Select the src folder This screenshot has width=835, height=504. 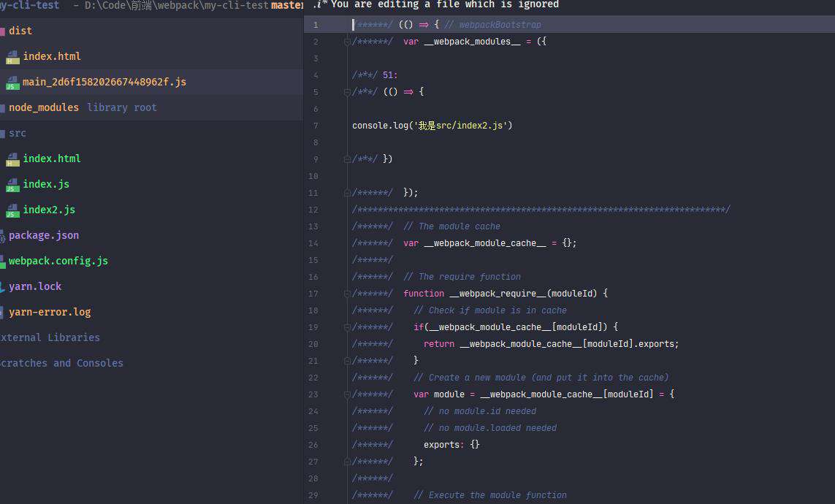(x=17, y=133)
